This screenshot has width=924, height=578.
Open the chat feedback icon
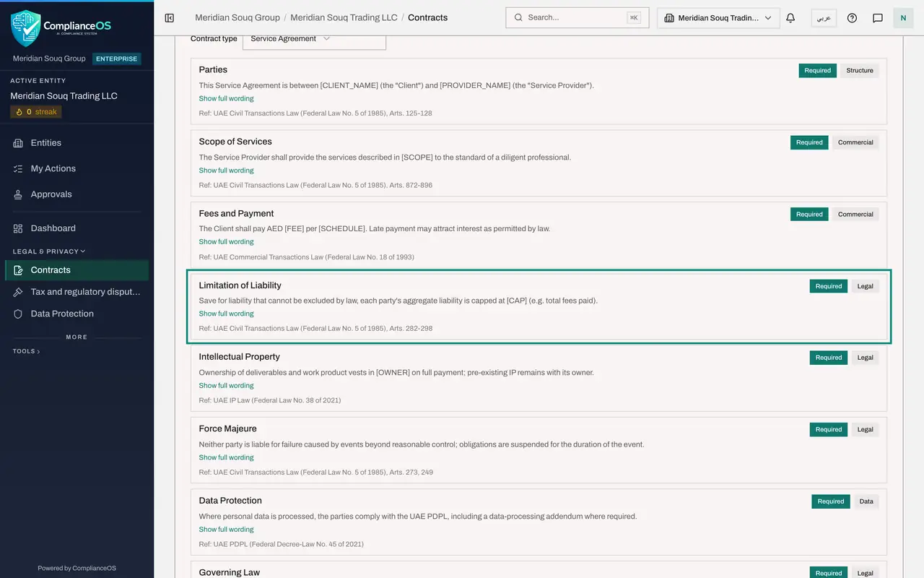pyautogui.click(x=878, y=17)
